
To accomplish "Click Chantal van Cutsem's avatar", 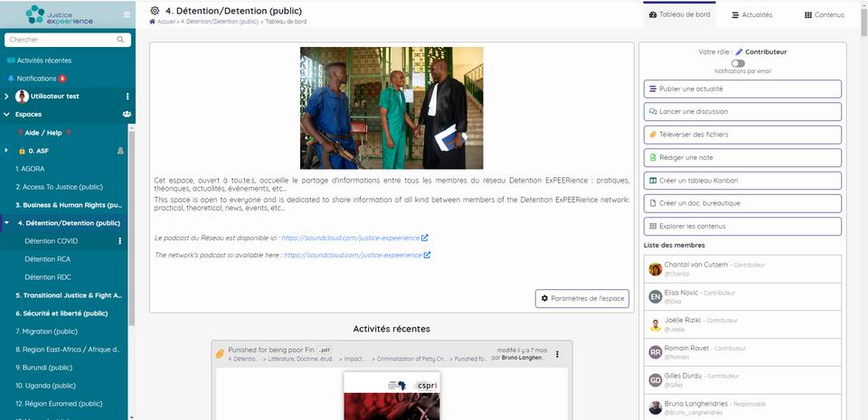I will [x=656, y=269].
